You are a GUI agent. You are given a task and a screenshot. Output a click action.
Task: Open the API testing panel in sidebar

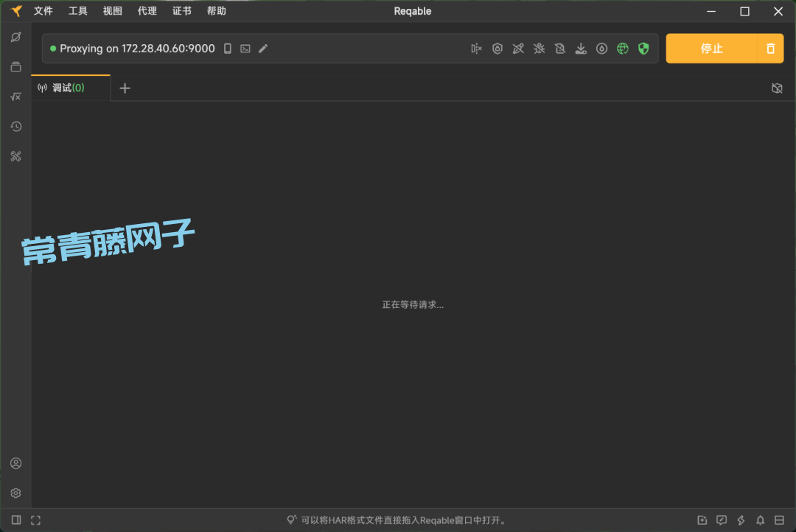pos(16,66)
